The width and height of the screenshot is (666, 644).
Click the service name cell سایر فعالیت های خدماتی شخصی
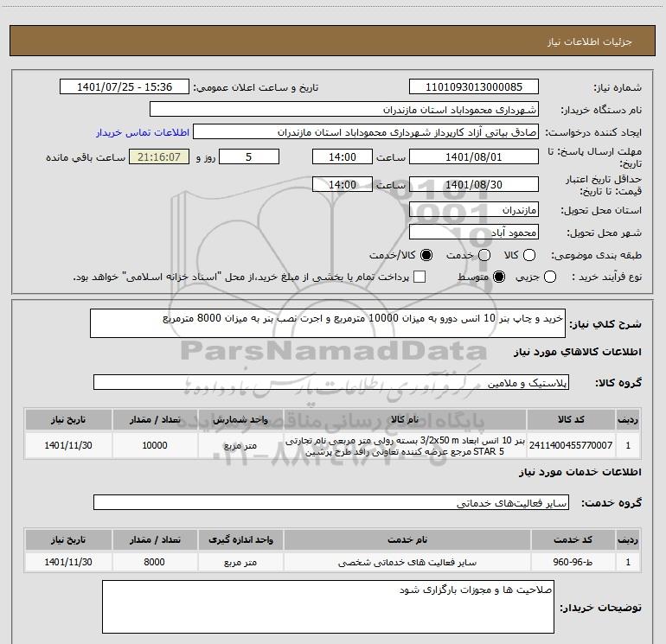coord(407,562)
